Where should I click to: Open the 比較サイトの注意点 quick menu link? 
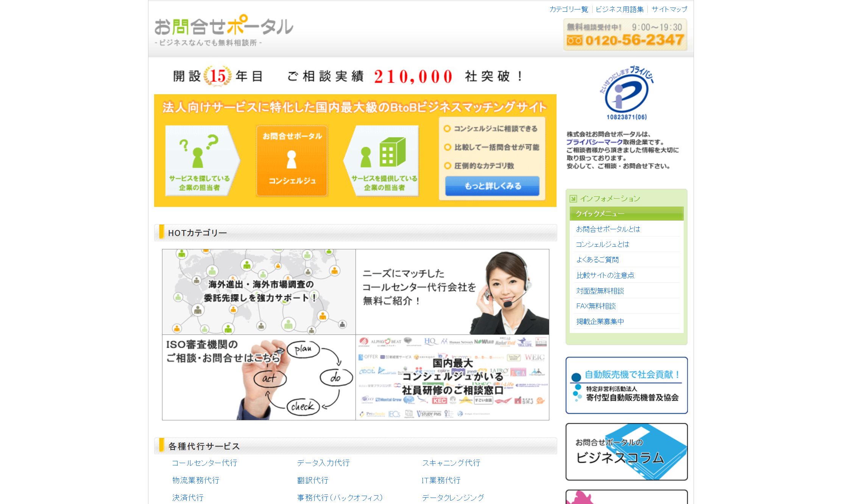click(605, 275)
